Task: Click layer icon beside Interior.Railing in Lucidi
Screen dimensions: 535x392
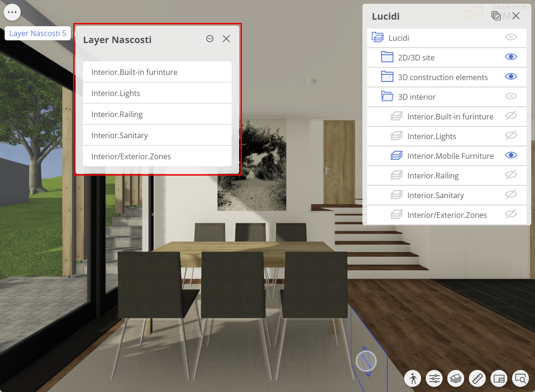Action: click(397, 175)
